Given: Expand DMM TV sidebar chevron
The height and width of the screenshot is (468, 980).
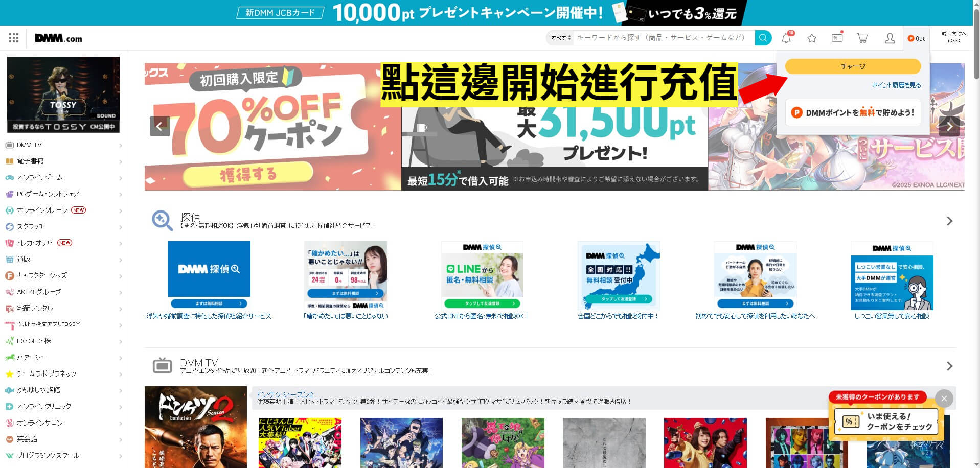Looking at the screenshot, I should coord(121,146).
